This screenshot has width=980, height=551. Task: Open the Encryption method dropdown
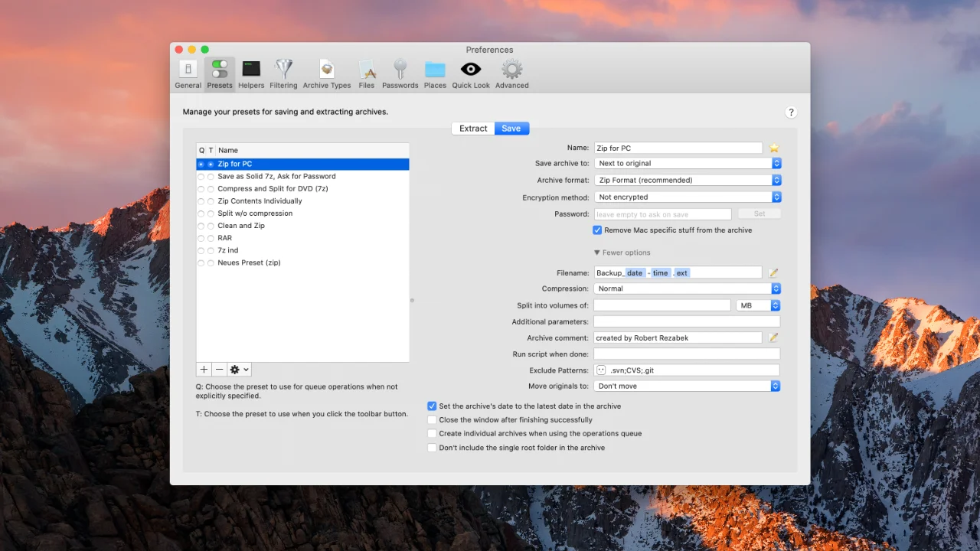pos(688,197)
